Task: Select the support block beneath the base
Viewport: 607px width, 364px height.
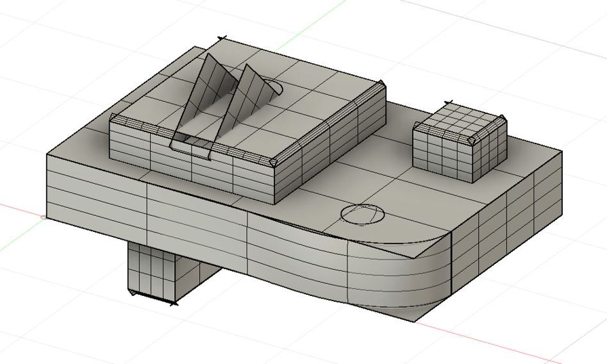Action: (154, 272)
